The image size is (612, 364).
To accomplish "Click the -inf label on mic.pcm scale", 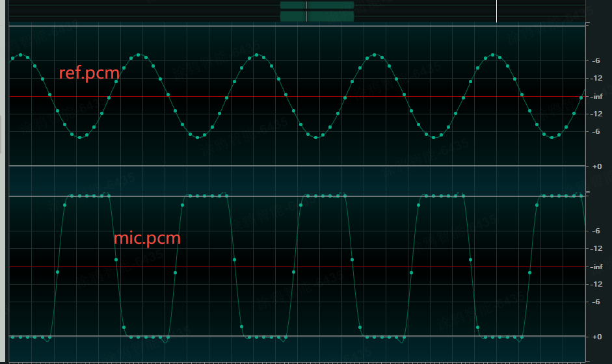I will [x=597, y=266].
